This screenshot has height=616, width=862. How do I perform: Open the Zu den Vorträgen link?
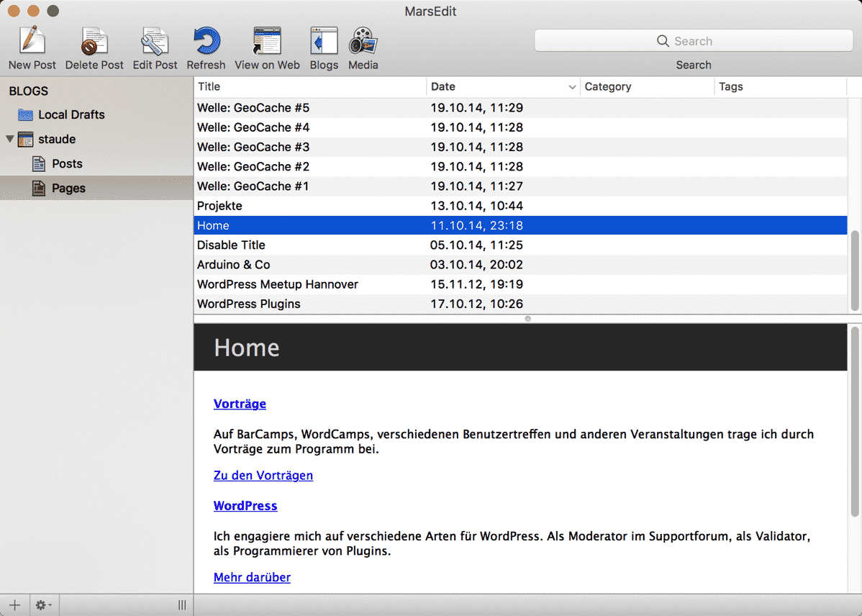(x=263, y=475)
